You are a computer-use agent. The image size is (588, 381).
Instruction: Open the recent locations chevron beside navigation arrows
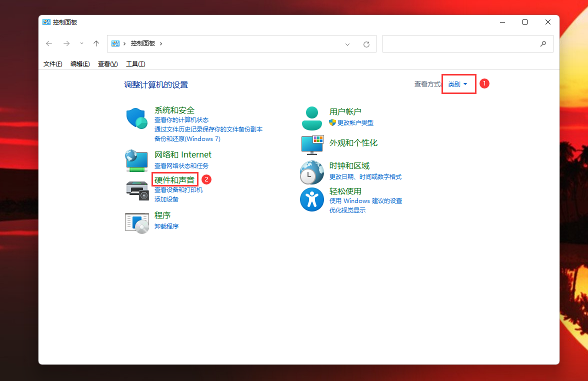[x=81, y=43]
